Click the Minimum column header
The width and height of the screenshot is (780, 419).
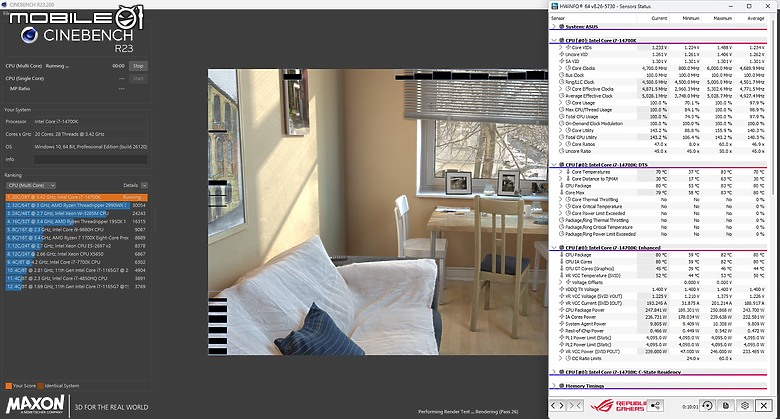[690, 18]
